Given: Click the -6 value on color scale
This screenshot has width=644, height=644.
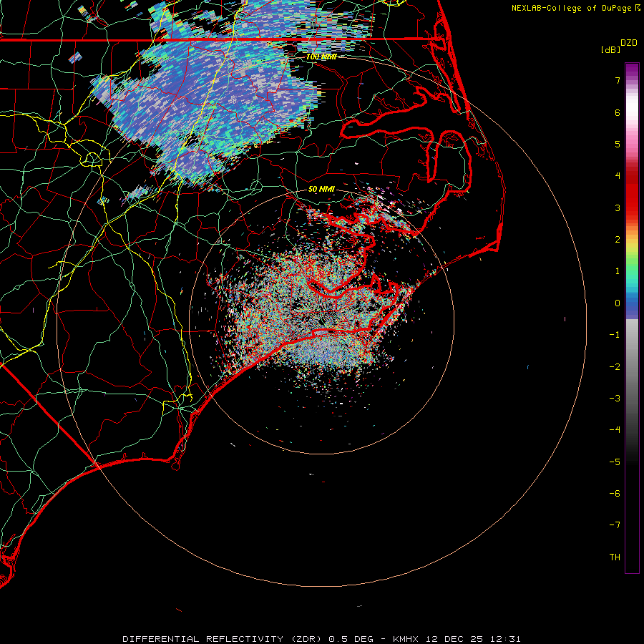Looking at the screenshot, I should [615, 494].
